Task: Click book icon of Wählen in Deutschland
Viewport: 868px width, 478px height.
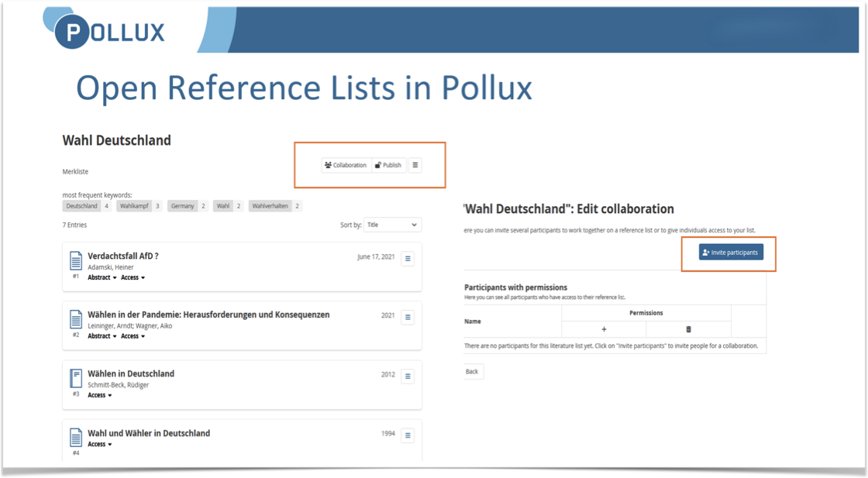Action: 76,378
